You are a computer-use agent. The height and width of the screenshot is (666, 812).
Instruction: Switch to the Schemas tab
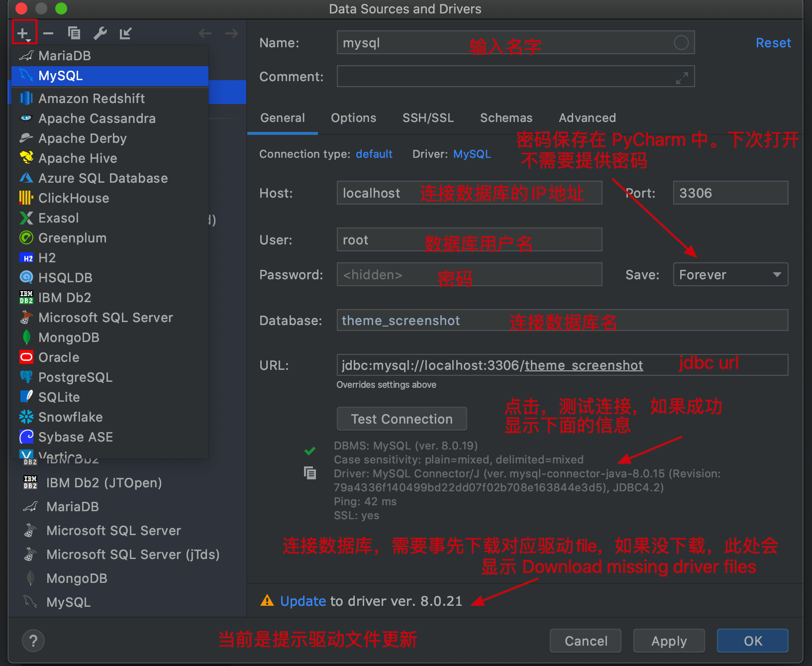pos(506,118)
